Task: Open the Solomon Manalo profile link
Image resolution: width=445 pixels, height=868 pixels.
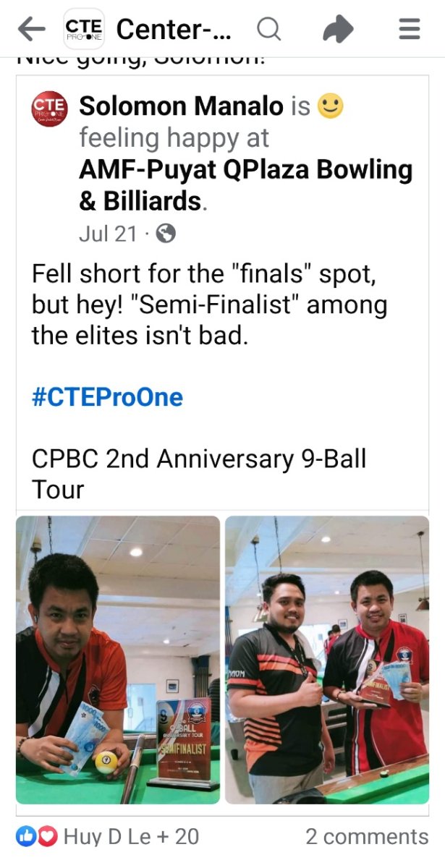Action: 181,107
